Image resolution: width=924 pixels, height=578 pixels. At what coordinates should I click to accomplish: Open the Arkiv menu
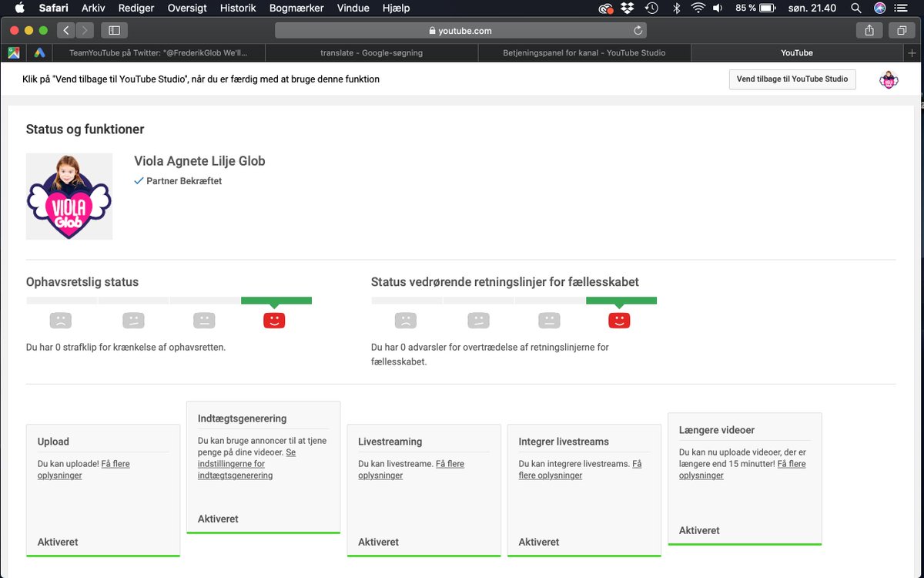click(93, 8)
